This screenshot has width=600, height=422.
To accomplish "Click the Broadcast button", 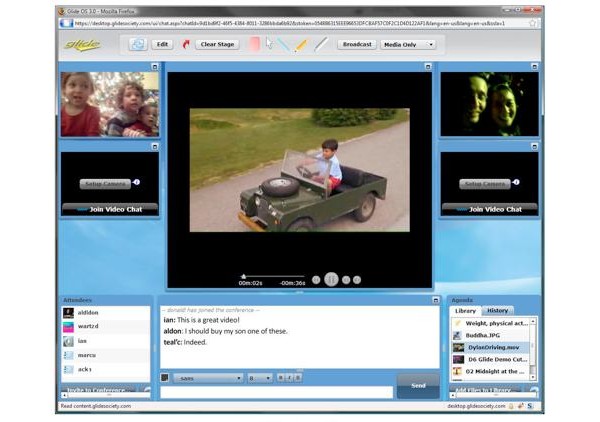I will (x=357, y=44).
